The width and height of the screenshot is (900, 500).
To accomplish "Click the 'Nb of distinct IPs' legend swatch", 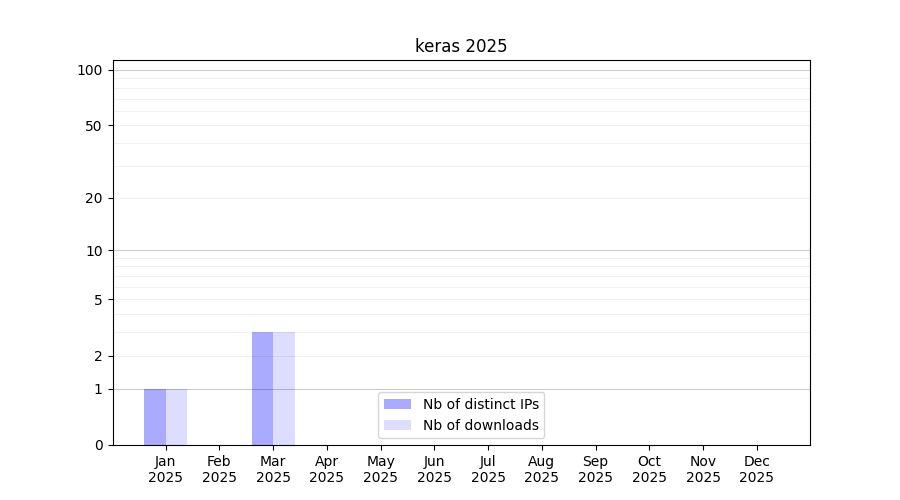I will tap(397, 404).
